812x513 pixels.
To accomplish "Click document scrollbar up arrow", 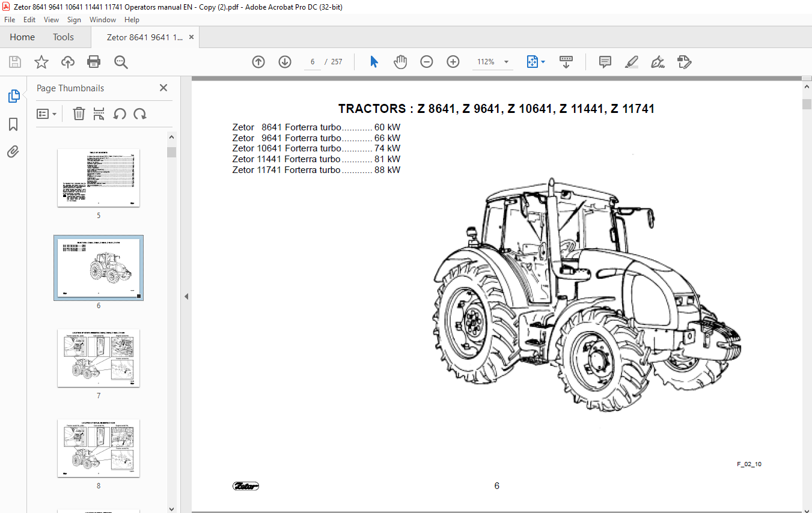I will pos(807,87).
